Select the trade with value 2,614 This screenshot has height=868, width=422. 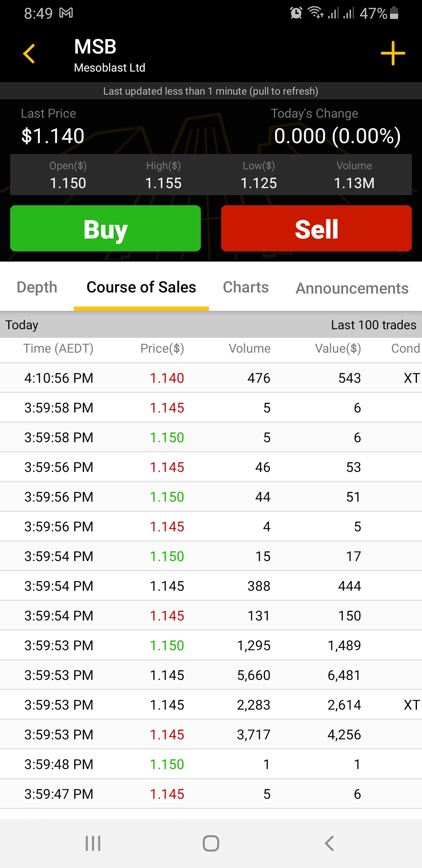click(211, 705)
